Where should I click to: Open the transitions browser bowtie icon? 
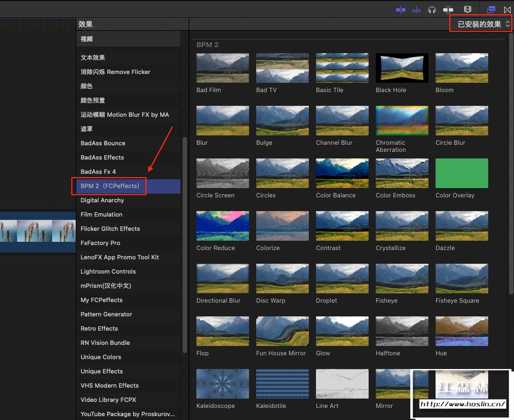(x=507, y=9)
